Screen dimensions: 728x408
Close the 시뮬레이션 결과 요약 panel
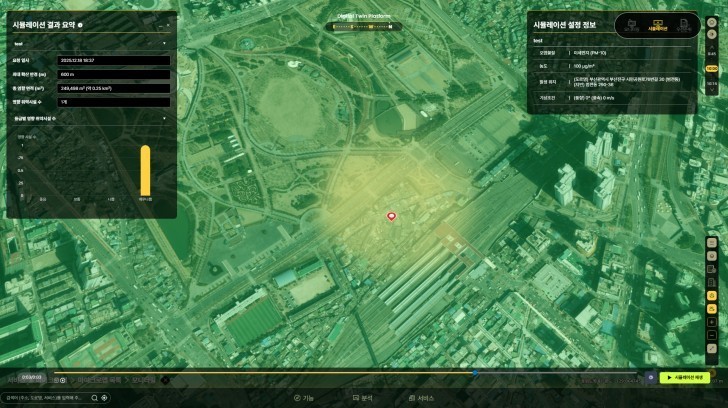(x=167, y=22)
